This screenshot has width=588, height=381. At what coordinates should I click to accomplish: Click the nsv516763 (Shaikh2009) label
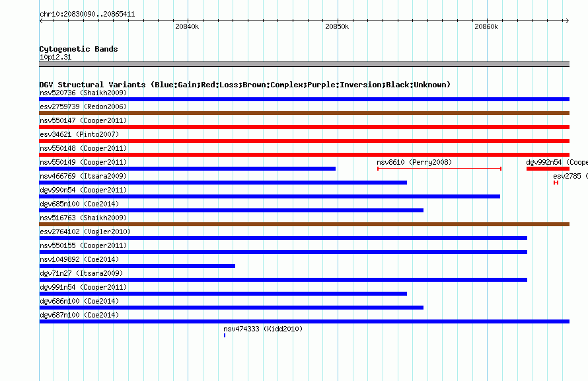tap(83, 218)
